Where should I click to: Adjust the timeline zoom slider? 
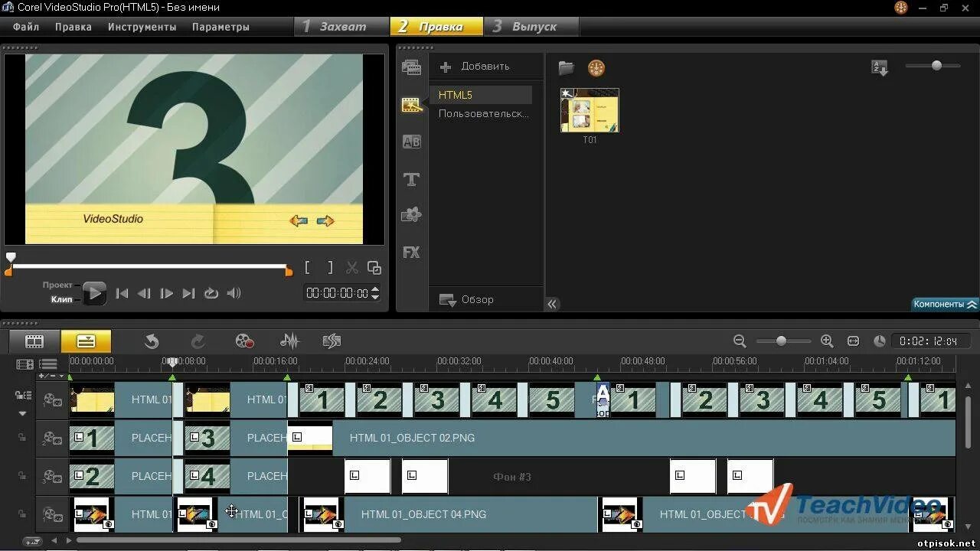click(x=781, y=341)
